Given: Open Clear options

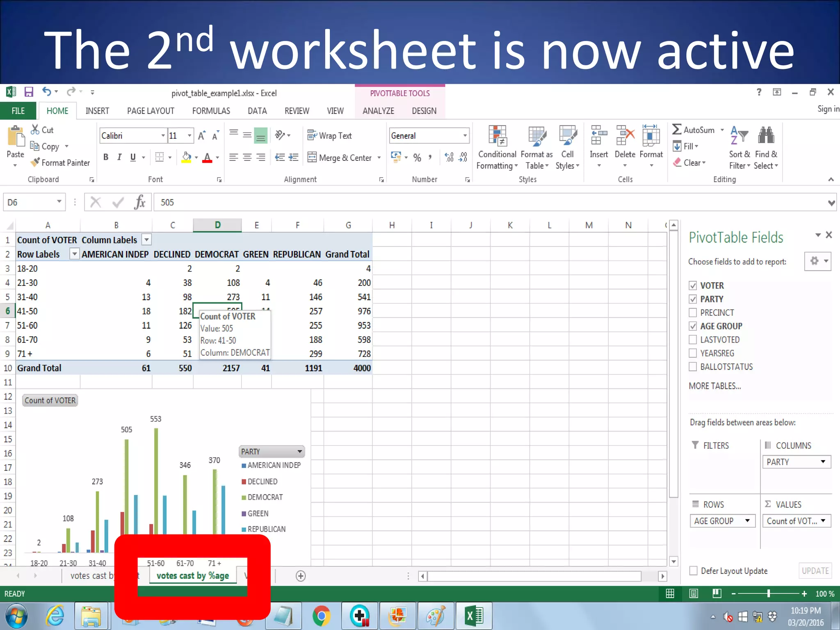Looking at the screenshot, I should (x=690, y=162).
